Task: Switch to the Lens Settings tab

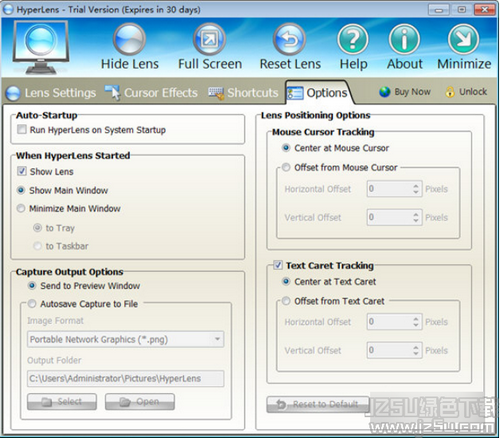Action: (51, 93)
